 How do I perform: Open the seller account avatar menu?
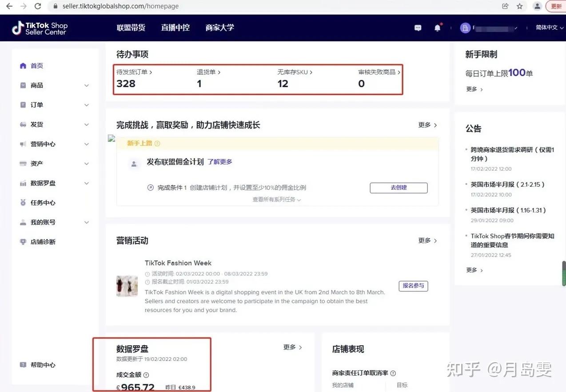(x=465, y=28)
